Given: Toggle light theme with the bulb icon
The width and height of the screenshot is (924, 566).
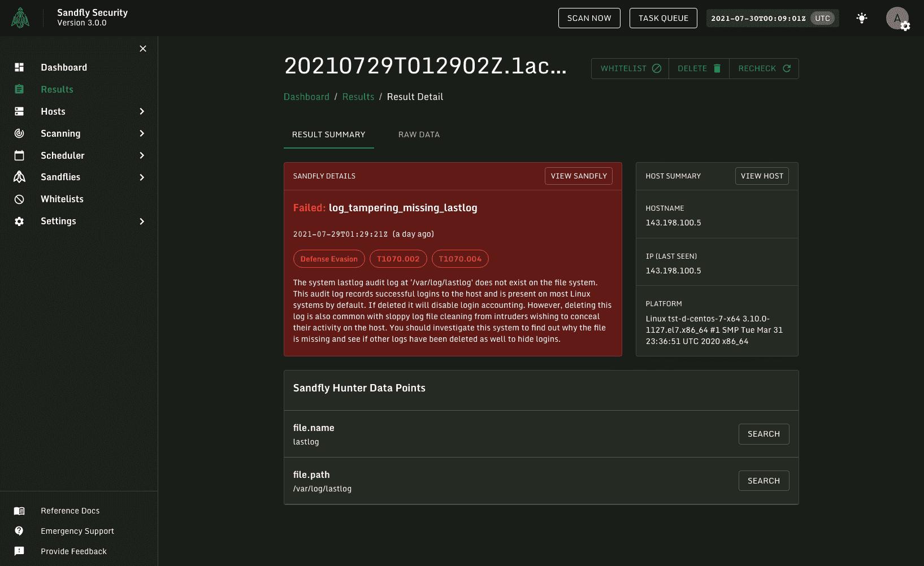Looking at the screenshot, I should [862, 18].
